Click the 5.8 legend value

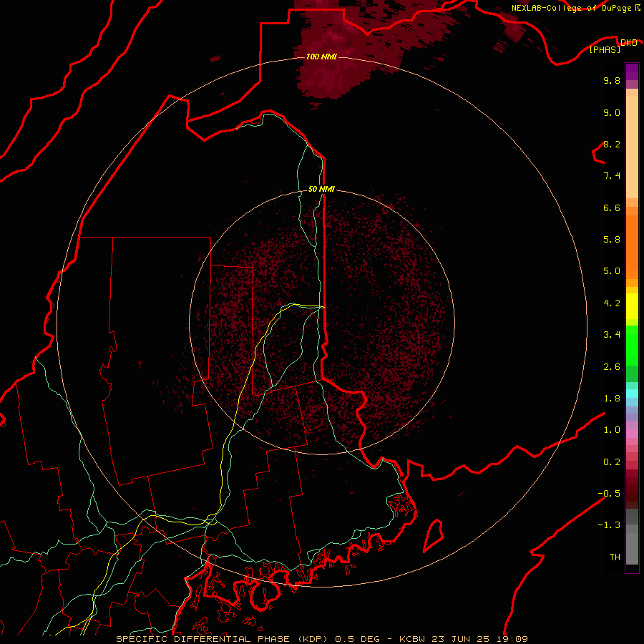click(x=612, y=239)
